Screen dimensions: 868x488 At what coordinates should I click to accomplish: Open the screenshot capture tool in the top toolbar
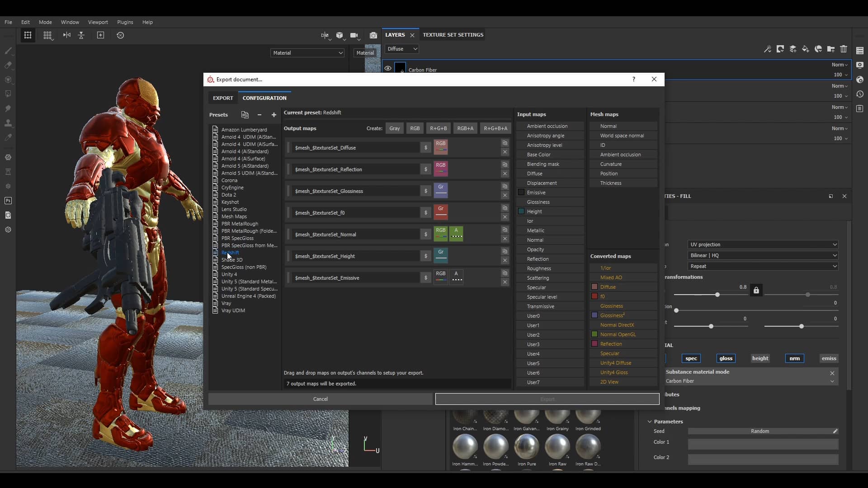pyautogui.click(x=373, y=35)
